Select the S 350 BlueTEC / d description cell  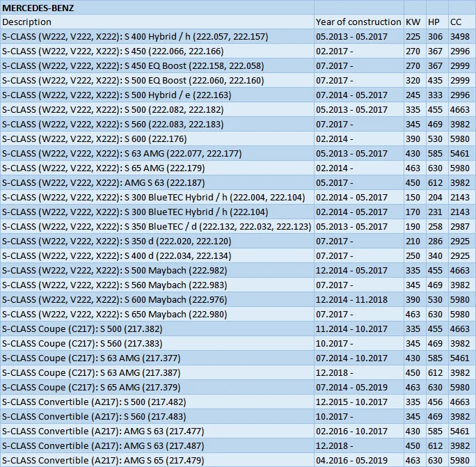pyautogui.click(x=157, y=226)
